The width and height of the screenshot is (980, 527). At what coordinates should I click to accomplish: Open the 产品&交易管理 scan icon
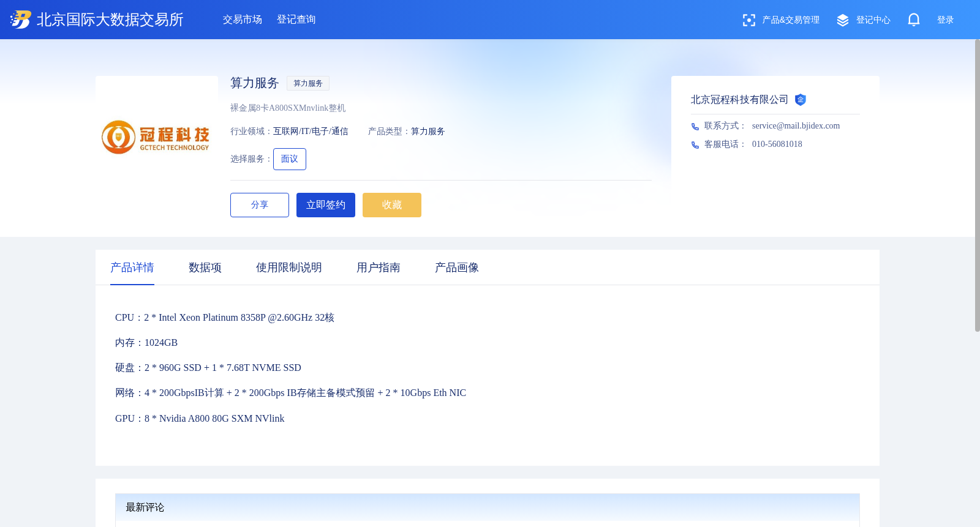coord(748,20)
